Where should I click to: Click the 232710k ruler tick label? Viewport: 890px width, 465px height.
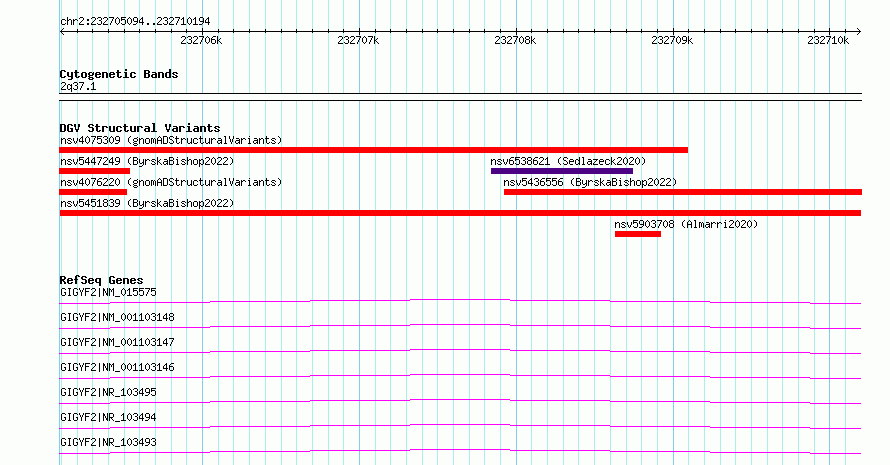coord(828,40)
